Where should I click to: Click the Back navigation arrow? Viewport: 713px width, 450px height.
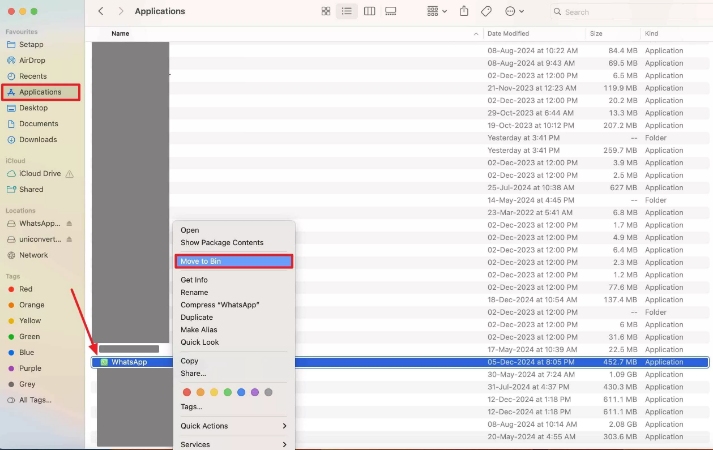coord(101,11)
